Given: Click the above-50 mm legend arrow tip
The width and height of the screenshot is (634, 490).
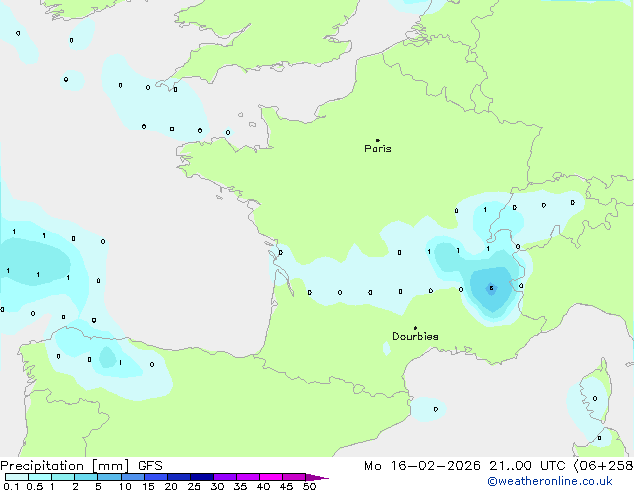Looking at the screenshot, I should [317, 477].
